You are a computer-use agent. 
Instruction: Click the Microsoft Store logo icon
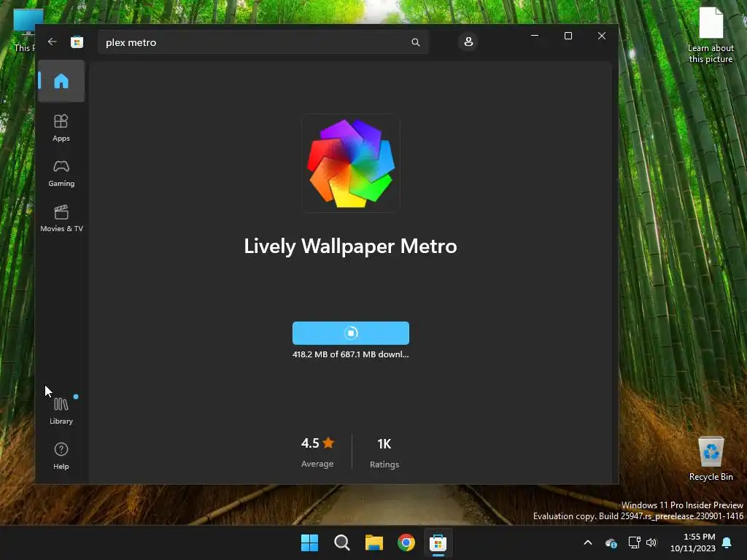click(77, 42)
